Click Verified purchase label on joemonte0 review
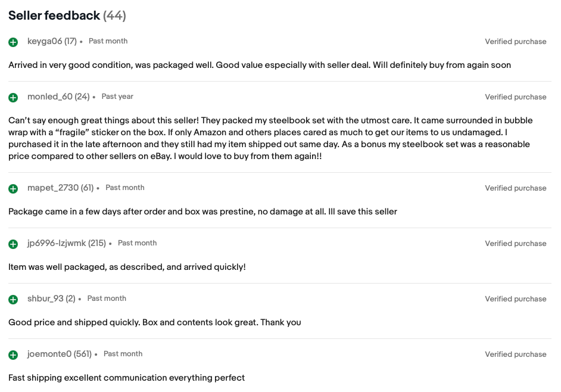561x392 pixels. [515, 354]
